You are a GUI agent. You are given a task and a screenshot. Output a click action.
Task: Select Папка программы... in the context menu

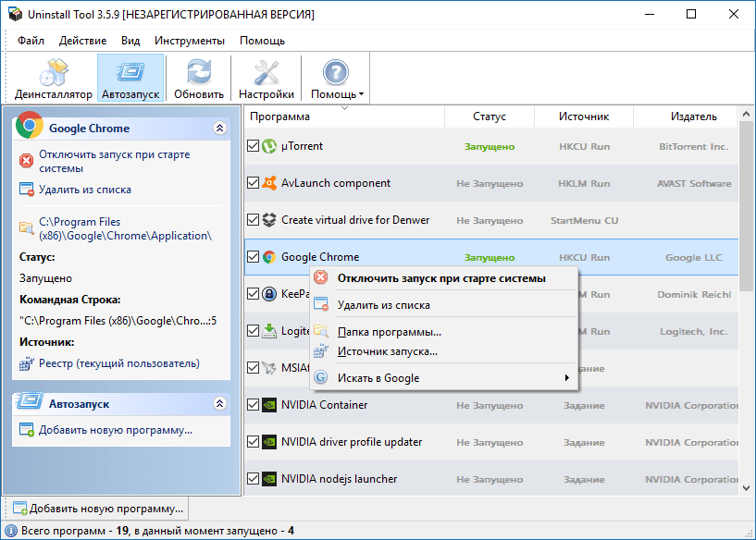443,332
